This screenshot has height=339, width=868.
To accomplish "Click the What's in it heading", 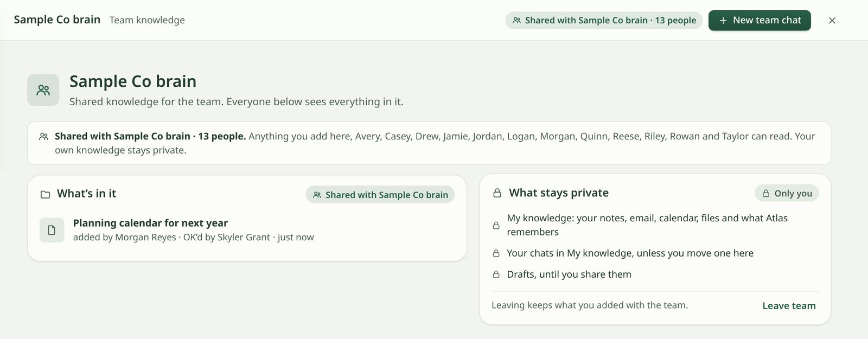I will pos(86,193).
